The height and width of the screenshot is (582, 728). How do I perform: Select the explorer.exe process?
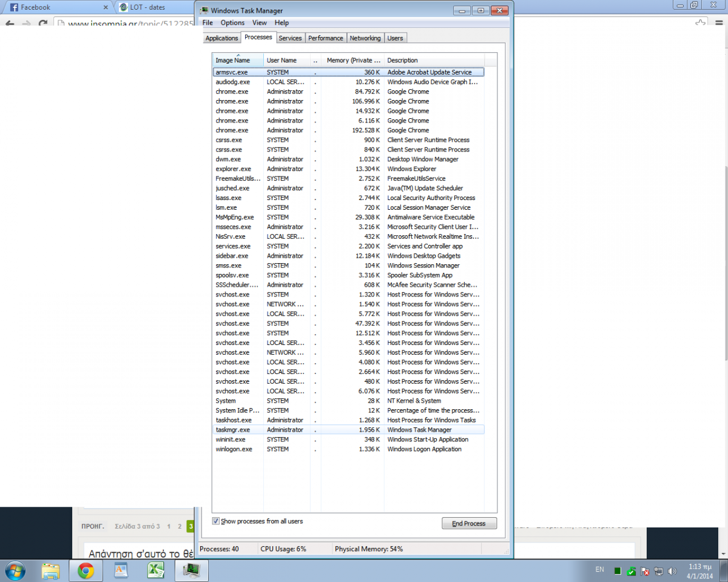tap(348, 169)
